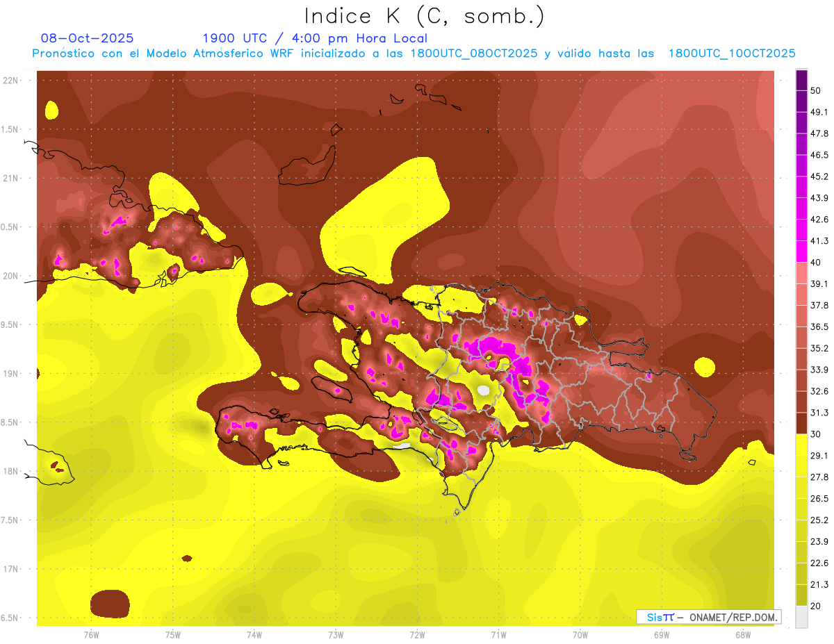This screenshot has width=834, height=644.
Task: Click longitude label '75W'
Action: point(173,635)
